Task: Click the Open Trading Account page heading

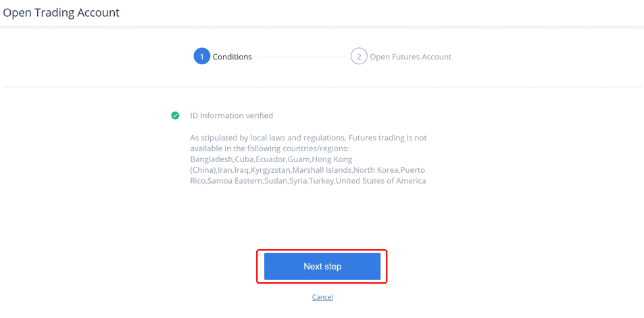Action: tap(61, 12)
